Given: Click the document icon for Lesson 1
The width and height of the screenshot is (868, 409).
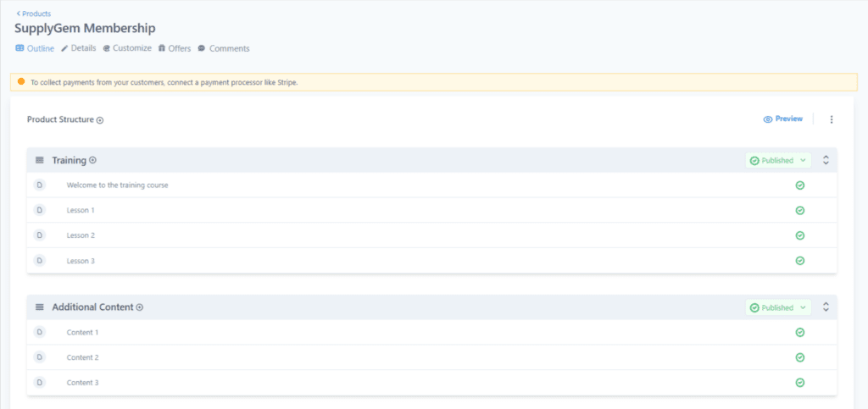Looking at the screenshot, I should coord(39,210).
